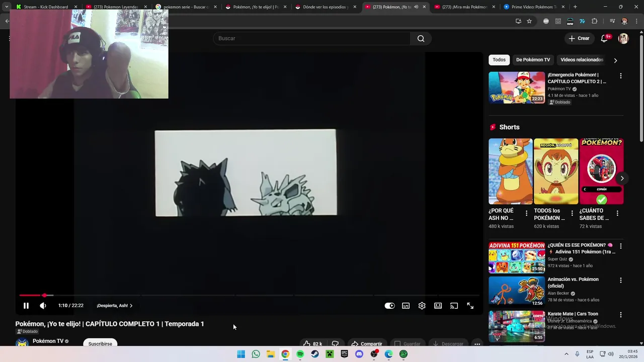Click the YouTube search field 'Buscar'
The height and width of the screenshot is (362, 644).
(x=311, y=38)
